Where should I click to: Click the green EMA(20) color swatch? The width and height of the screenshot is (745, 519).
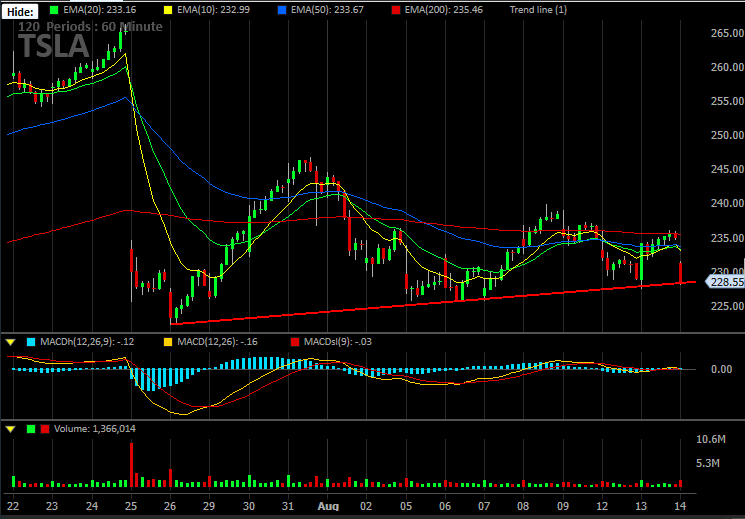53,10
